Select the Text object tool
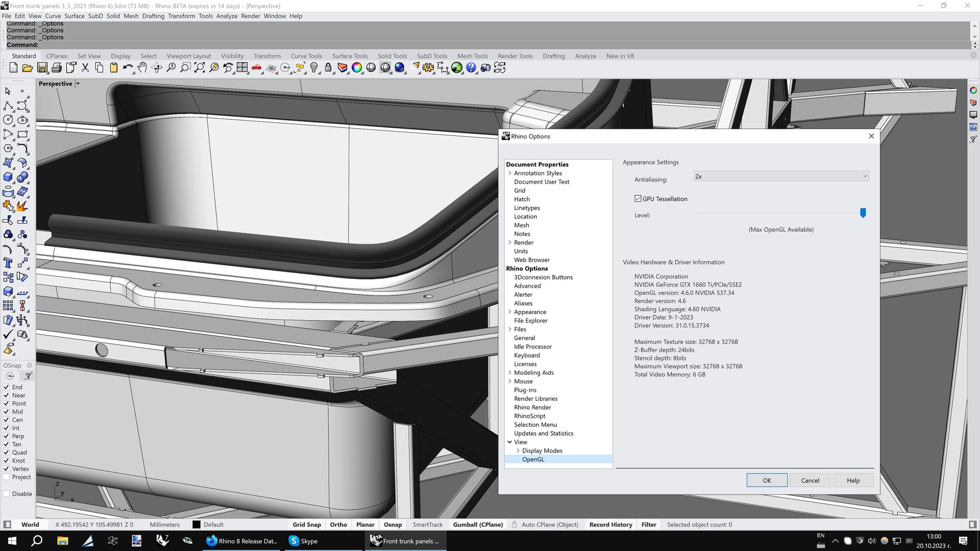Screen dimensions: 980x551 8,263
